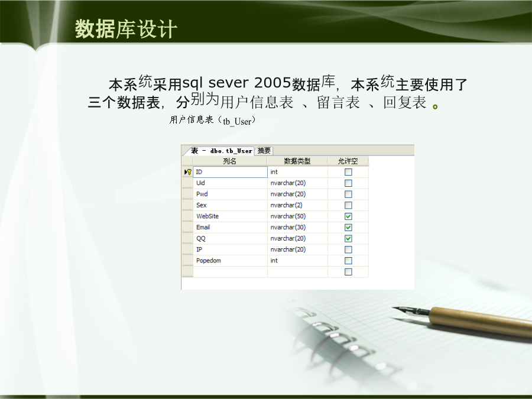Click the row selector beside Popedom

(187, 261)
